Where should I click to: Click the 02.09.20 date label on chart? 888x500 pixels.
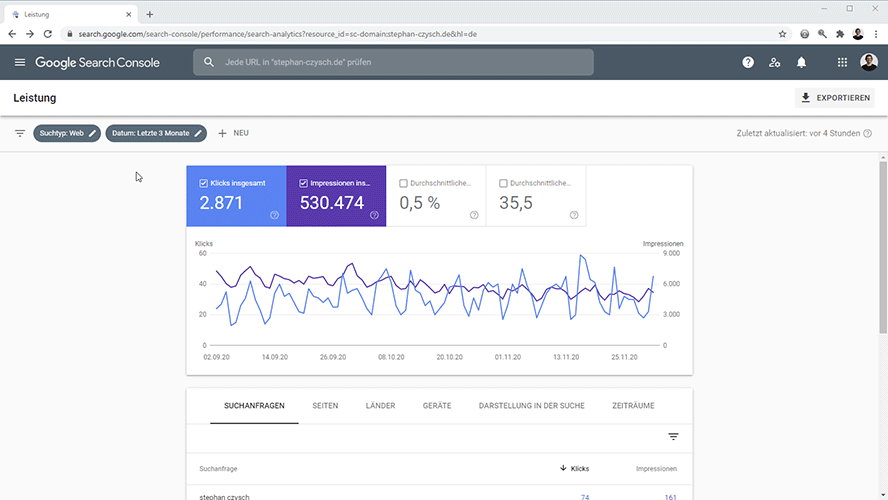tap(216, 357)
